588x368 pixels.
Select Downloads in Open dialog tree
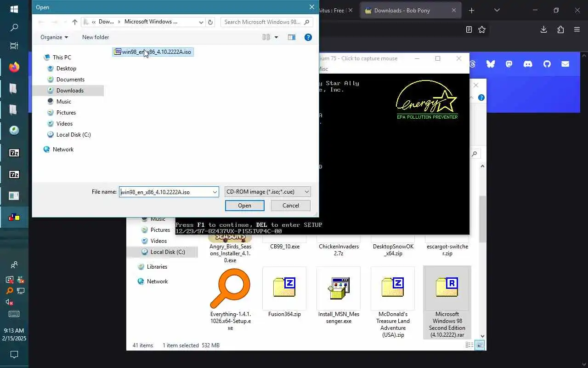(x=70, y=91)
